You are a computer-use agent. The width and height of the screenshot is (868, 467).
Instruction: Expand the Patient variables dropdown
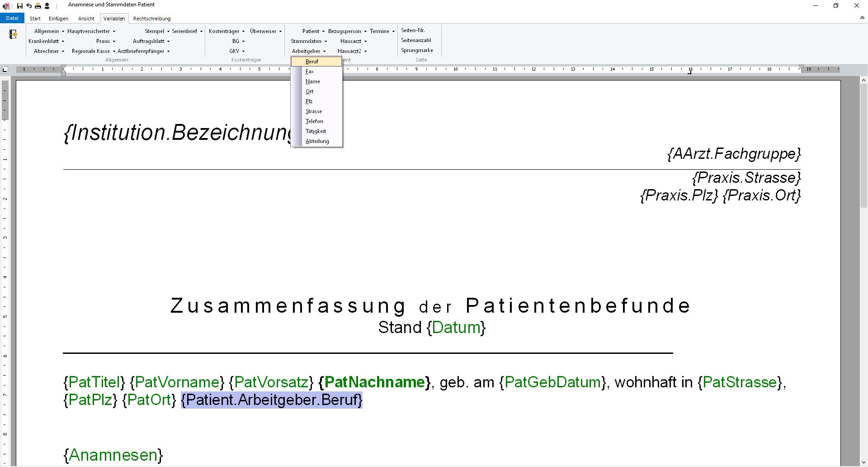pyautogui.click(x=313, y=31)
